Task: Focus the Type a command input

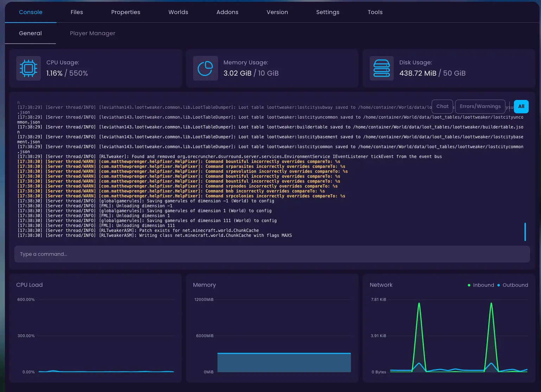Action: [272, 254]
